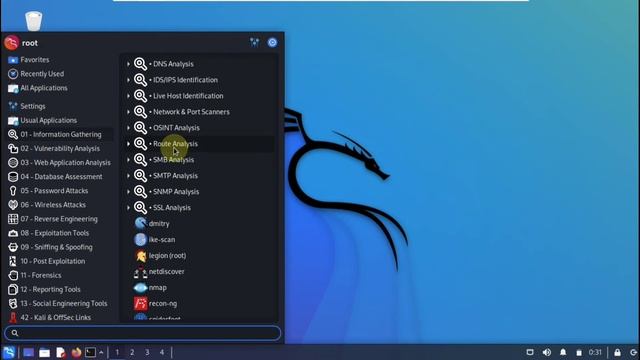
Task: Expand the OSINT Analysis submenu arrow
Action: 128,128
